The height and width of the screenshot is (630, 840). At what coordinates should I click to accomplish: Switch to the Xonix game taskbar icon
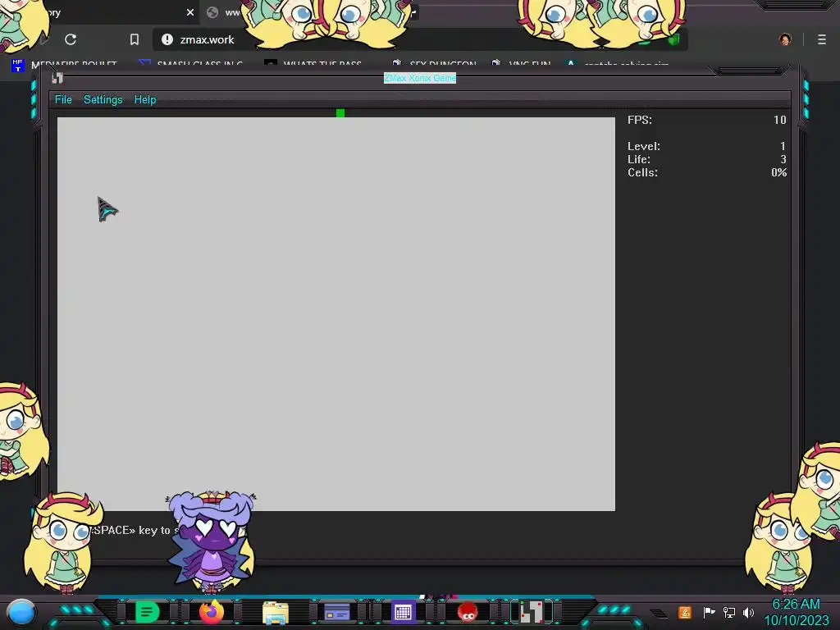coord(532,612)
